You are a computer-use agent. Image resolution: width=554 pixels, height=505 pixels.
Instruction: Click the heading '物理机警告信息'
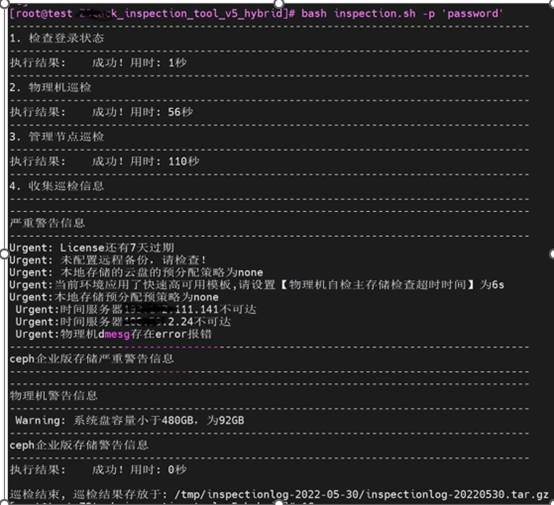[x=54, y=396]
